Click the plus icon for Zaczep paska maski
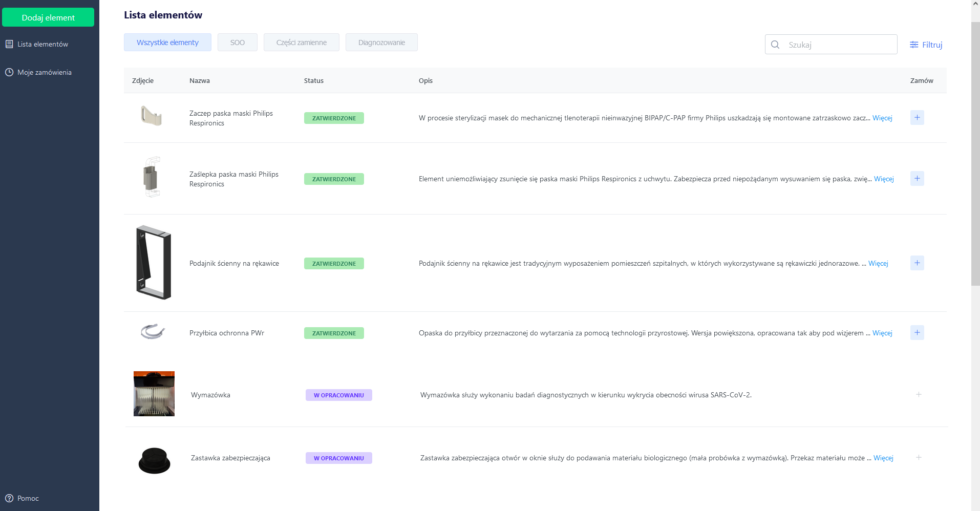 click(917, 118)
